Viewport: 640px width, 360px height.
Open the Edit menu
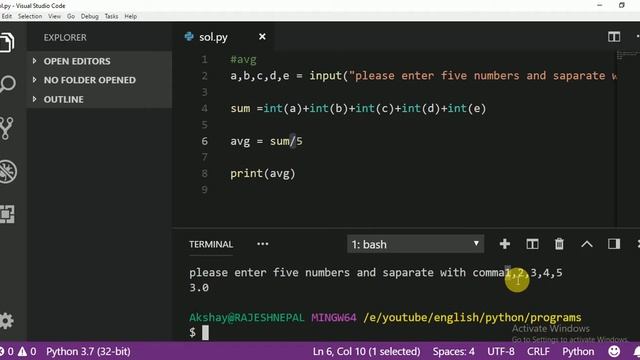(x=7, y=16)
